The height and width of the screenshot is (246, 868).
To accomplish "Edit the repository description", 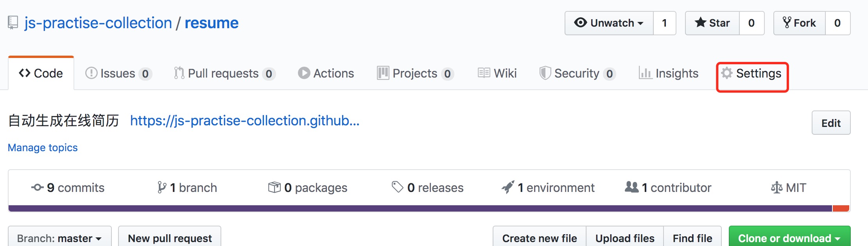I will 831,123.
